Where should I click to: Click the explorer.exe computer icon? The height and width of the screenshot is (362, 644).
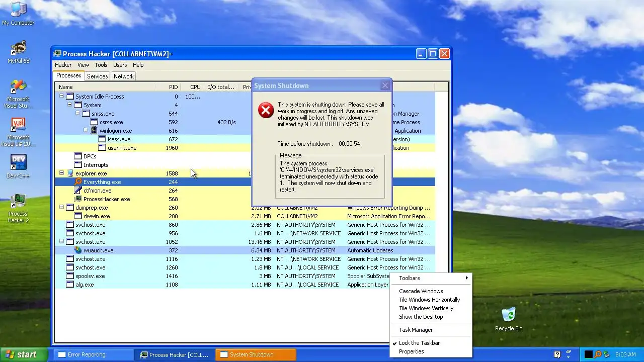pyautogui.click(x=70, y=173)
